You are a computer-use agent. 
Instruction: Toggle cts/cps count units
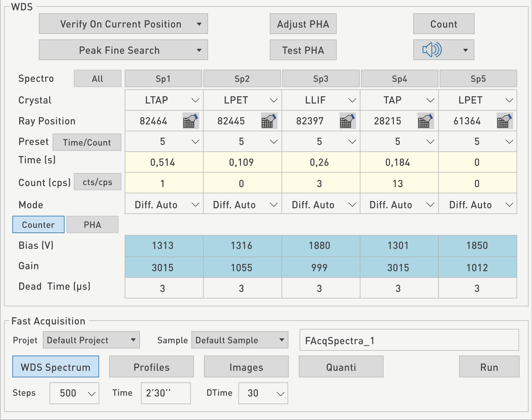(98, 182)
